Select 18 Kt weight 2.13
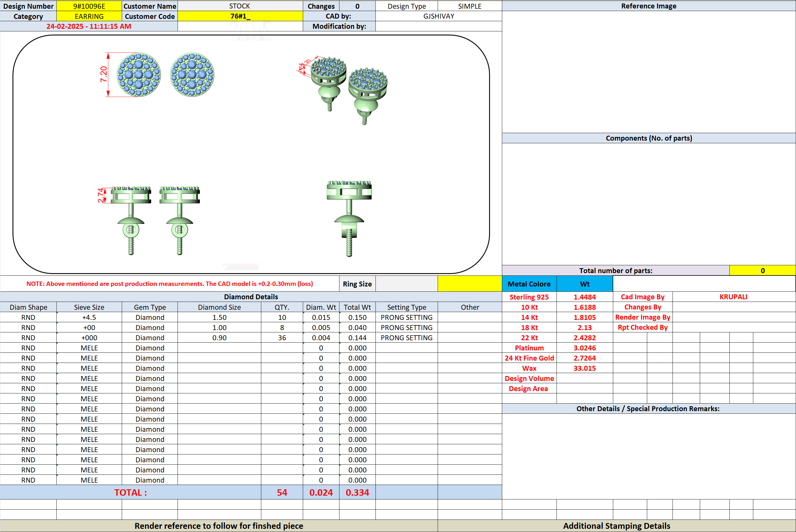 click(585, 327)
